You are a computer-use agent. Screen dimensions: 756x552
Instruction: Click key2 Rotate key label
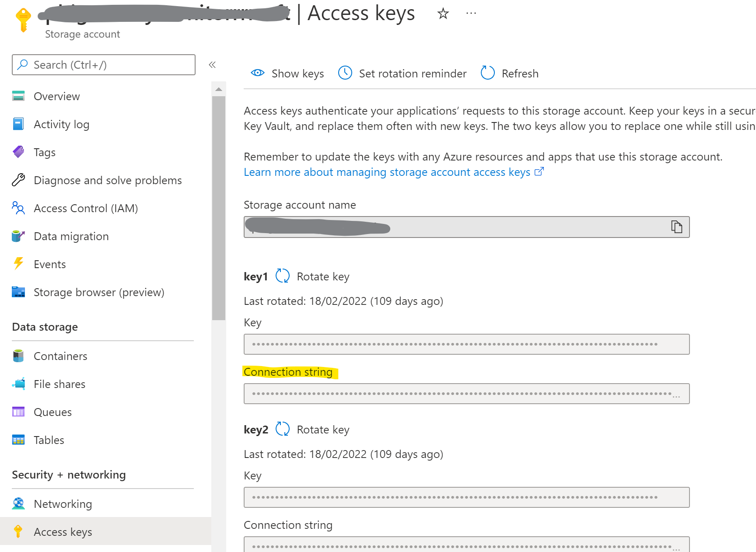coord(323,430)
